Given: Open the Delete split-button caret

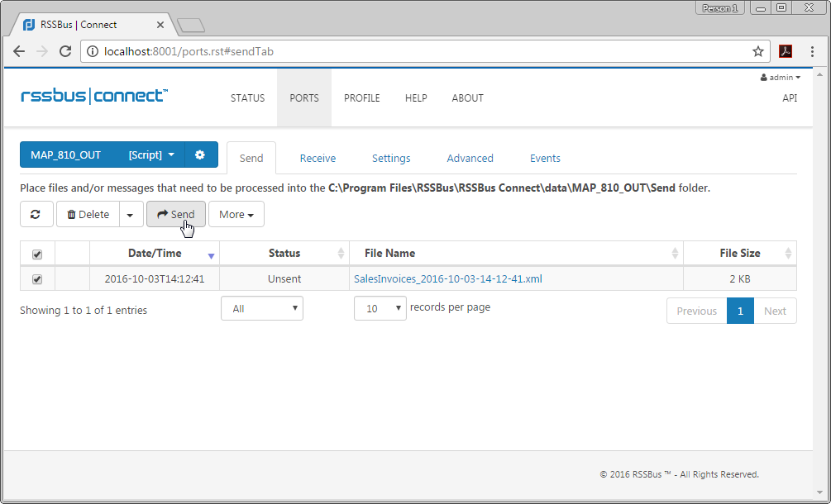Looking at the screenshot, I should [x=131, y=215].
